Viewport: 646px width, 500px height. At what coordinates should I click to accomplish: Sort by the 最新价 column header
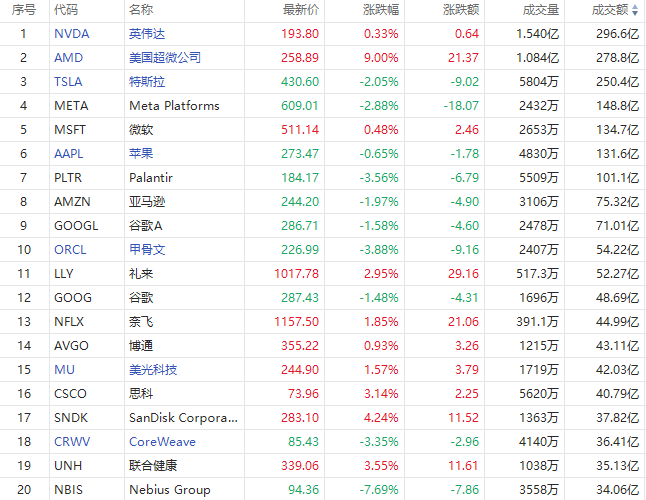click(301, 10)
